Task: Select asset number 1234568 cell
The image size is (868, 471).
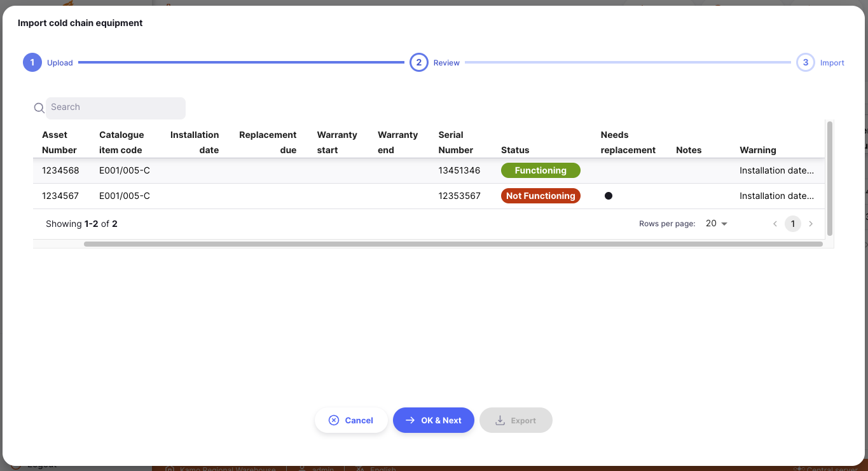Action: click(x=60, y=170)
